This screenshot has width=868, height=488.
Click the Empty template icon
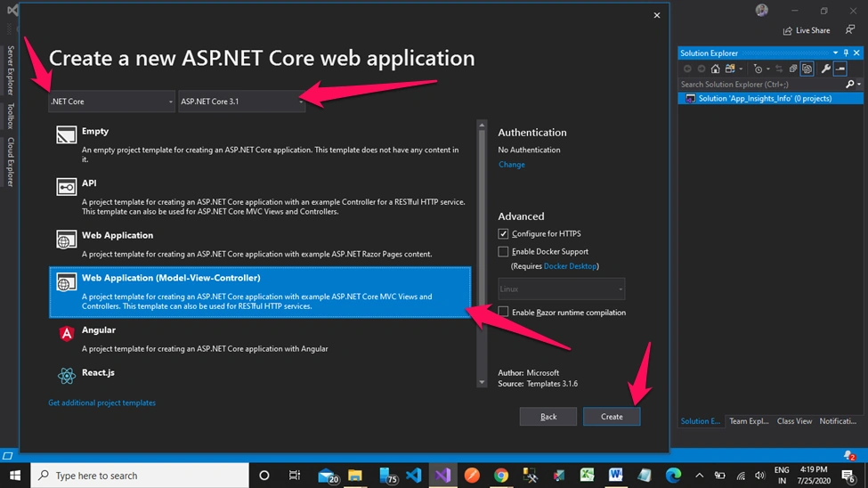tap(67, 134)
